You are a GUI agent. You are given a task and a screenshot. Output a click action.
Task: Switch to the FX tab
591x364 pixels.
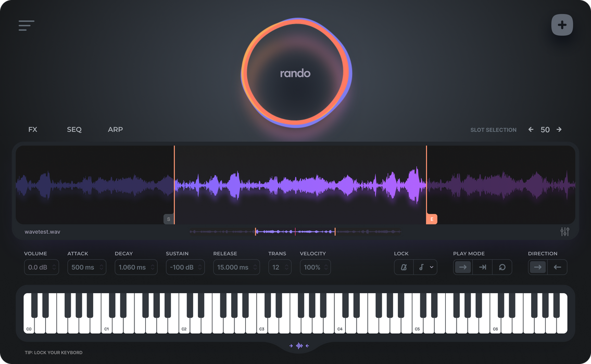[x=33, y=129]
